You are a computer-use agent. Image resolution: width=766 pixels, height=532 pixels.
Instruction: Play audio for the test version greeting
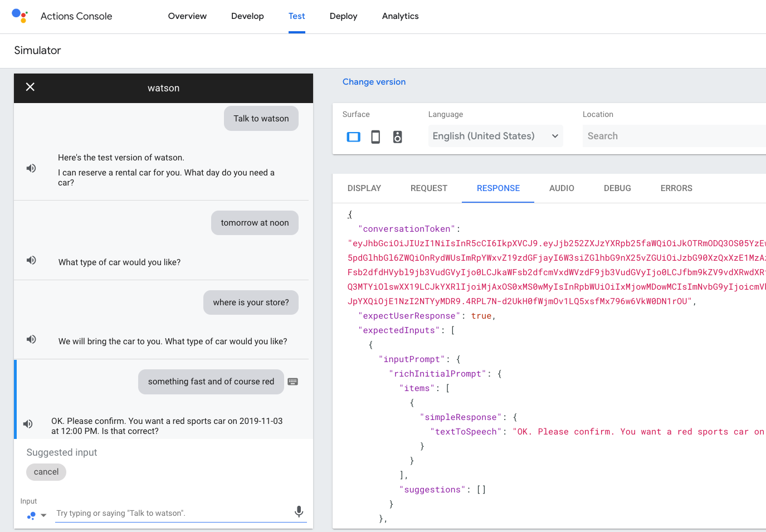(x=31, y=168)
